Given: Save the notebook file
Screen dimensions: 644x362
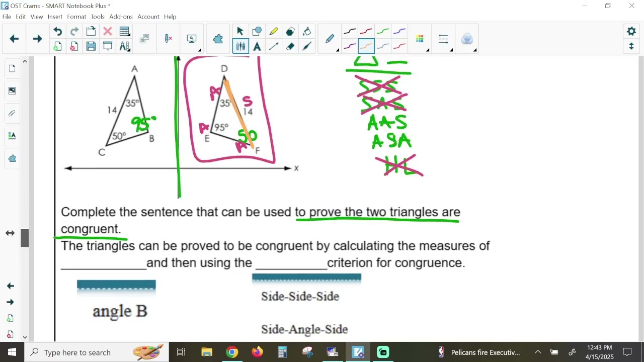Looking at the screenshot, I should (91, 47).
